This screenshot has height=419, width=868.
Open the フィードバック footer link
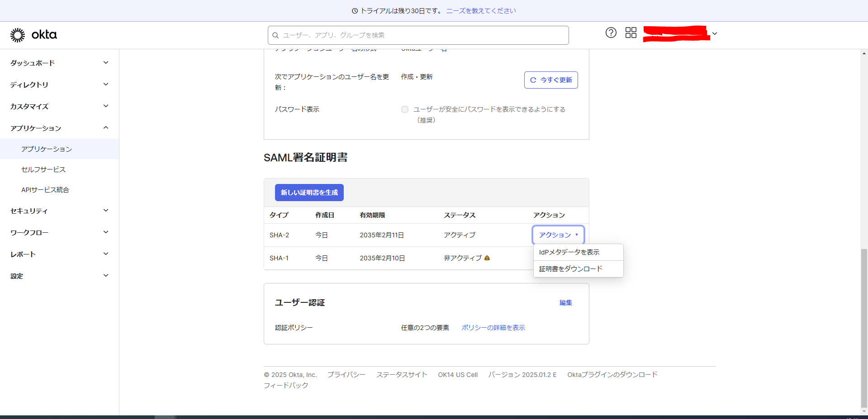pyautogui.click(x=286, y=386)
